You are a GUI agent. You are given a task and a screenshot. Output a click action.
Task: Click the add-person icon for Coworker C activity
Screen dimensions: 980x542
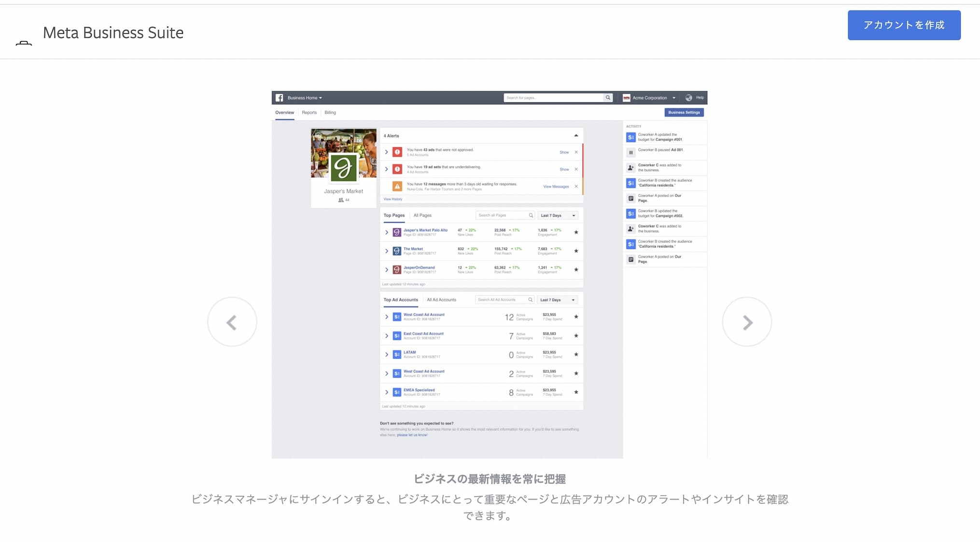click(630, 167)
